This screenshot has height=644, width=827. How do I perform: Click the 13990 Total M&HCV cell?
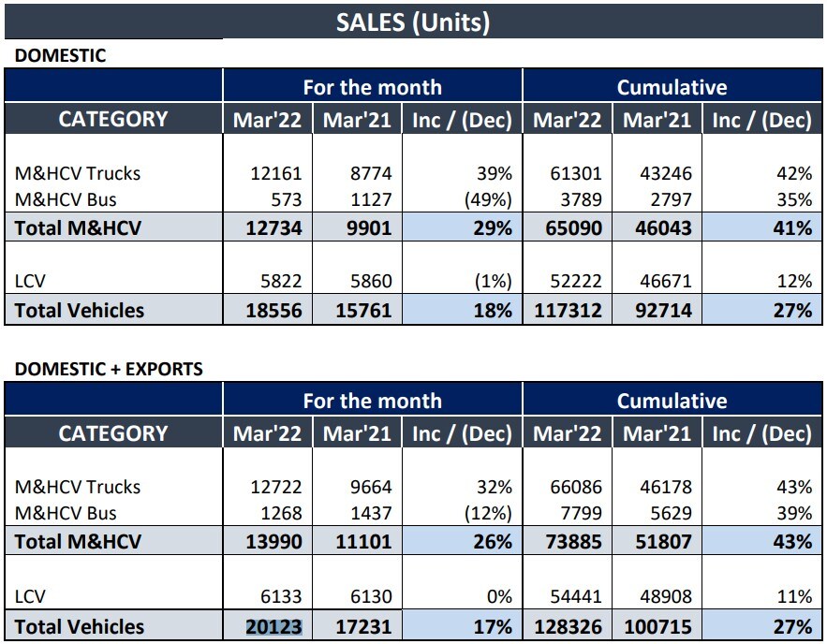point(273,541)
